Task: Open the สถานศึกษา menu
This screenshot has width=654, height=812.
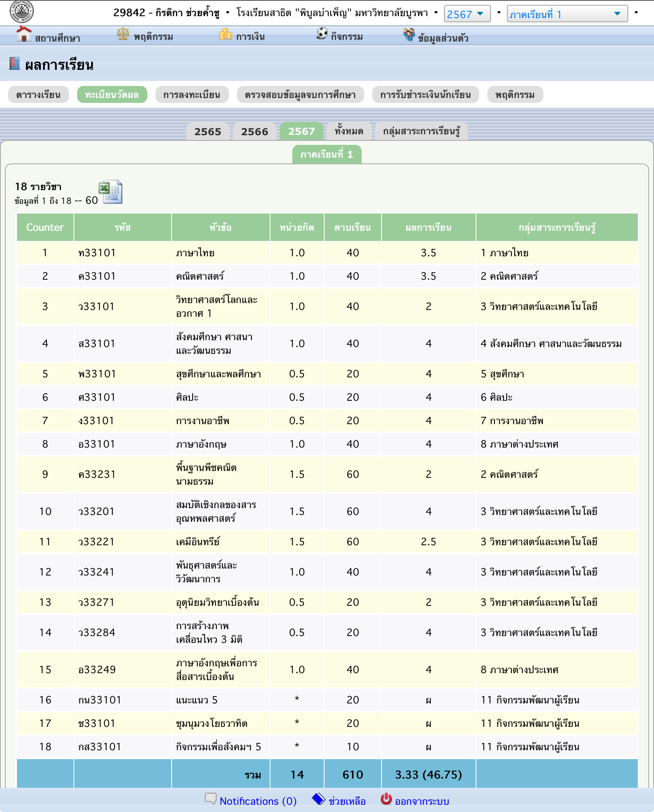Action: [57, 38]
